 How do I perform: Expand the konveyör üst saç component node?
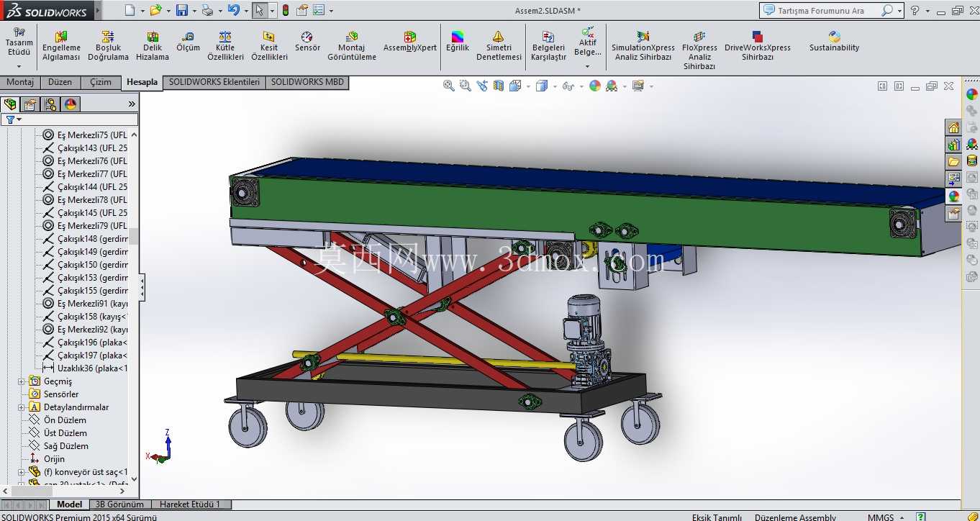click(22, 472)
